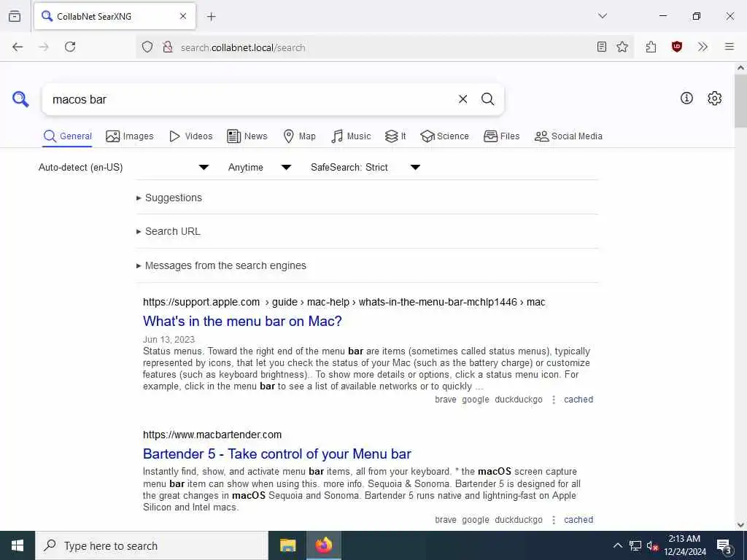This screenshot has width=747, height=560.
Task: Open the uBlock Origin extension icon
Action: 677,47
